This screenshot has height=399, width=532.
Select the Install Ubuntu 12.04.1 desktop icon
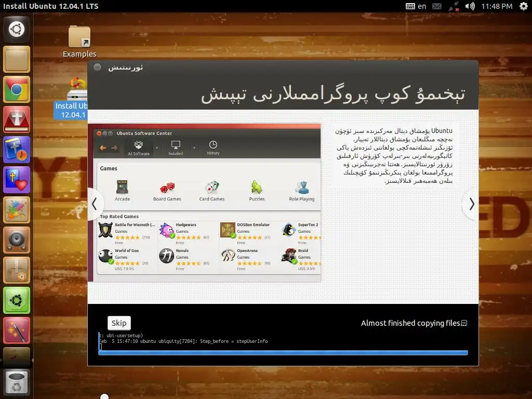[x=71, y=99]
